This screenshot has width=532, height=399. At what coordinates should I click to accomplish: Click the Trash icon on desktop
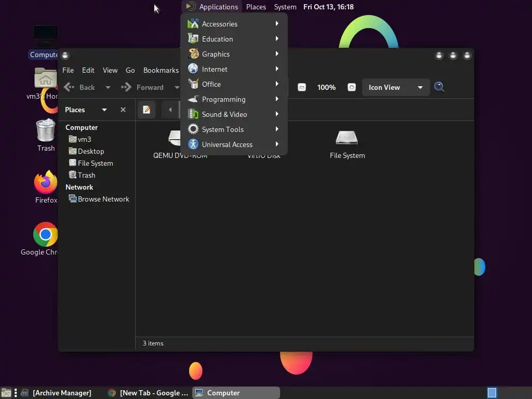coord(46,130)
